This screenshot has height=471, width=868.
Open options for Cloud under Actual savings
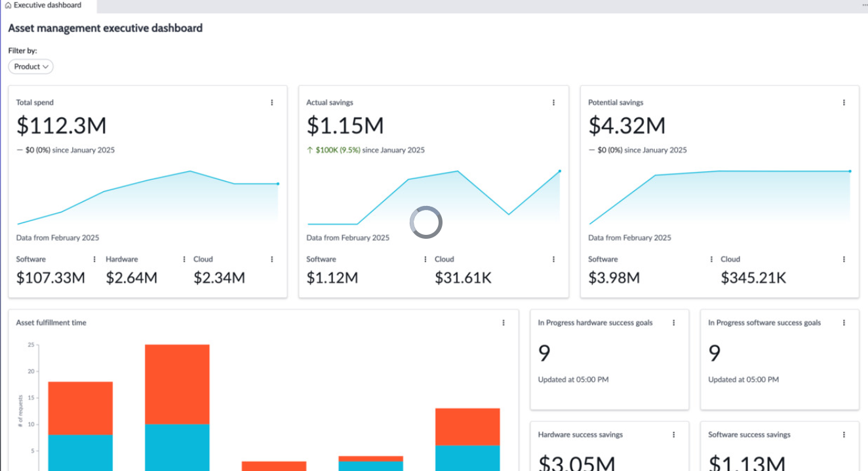pyautogui.click(x=553, y=259)
